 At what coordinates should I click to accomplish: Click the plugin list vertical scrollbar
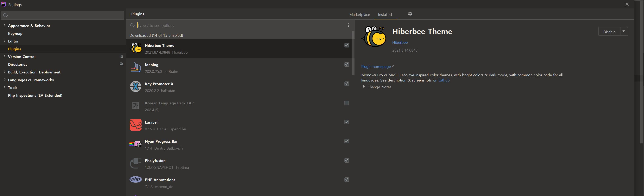353,53
